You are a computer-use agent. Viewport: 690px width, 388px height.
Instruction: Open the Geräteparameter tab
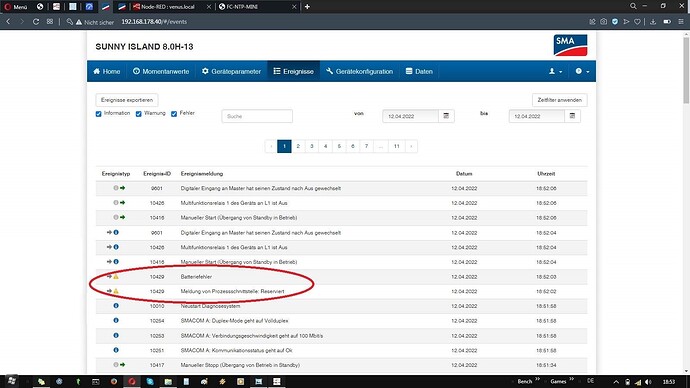(231, 71)
